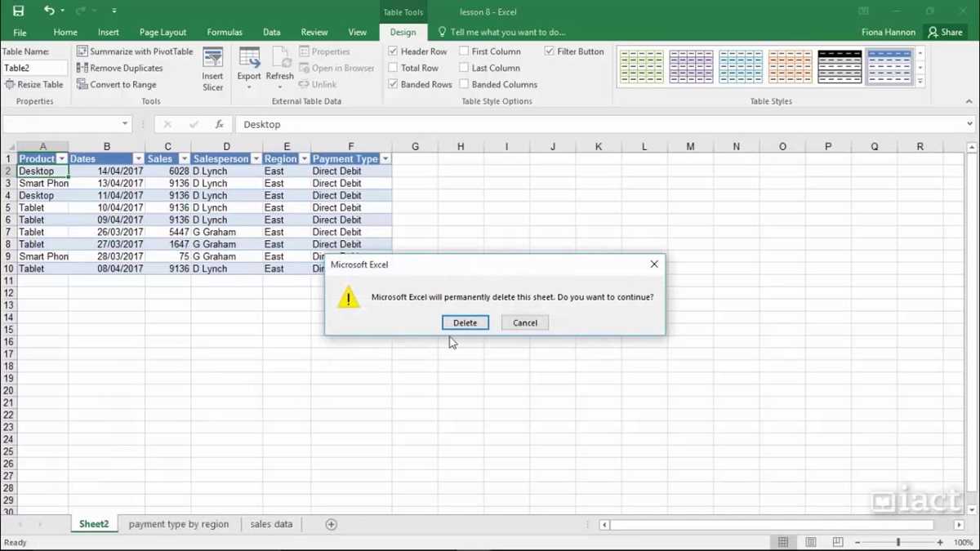Screen dimensions: 980x551
Task: Open the sales data sheet tab
Action: [x=271, y=524]
